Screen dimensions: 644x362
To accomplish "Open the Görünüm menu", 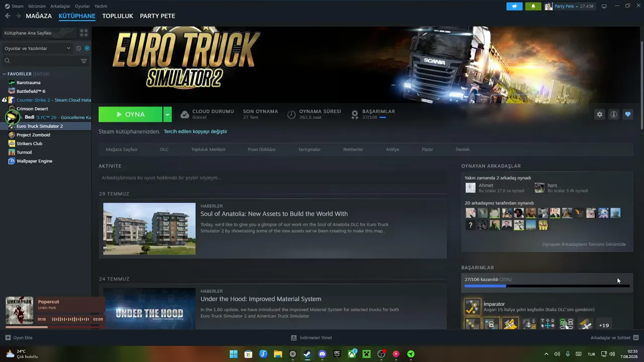I will click(x=37, y=6).
